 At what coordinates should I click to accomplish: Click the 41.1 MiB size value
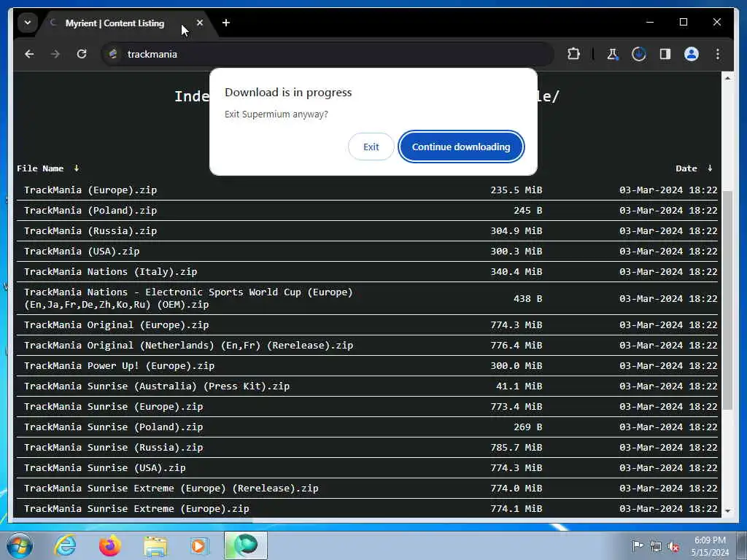(519, 386)
